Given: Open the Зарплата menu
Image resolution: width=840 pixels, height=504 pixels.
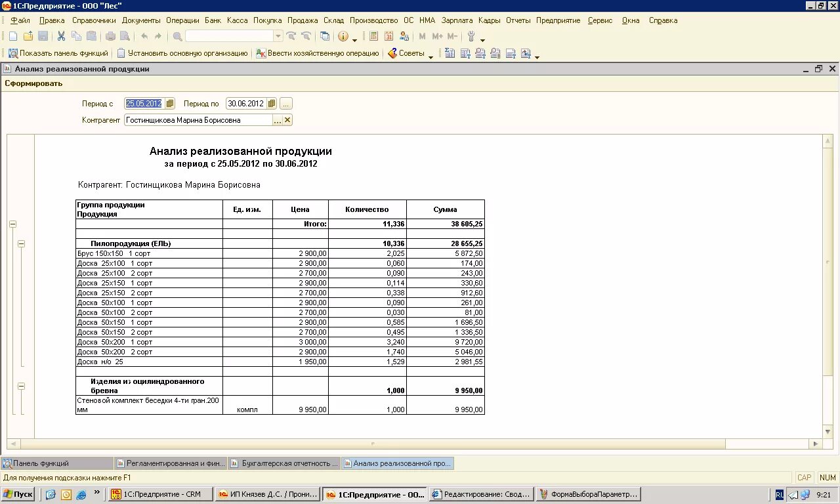Looking at the screenshot, I should click(457, 20).
